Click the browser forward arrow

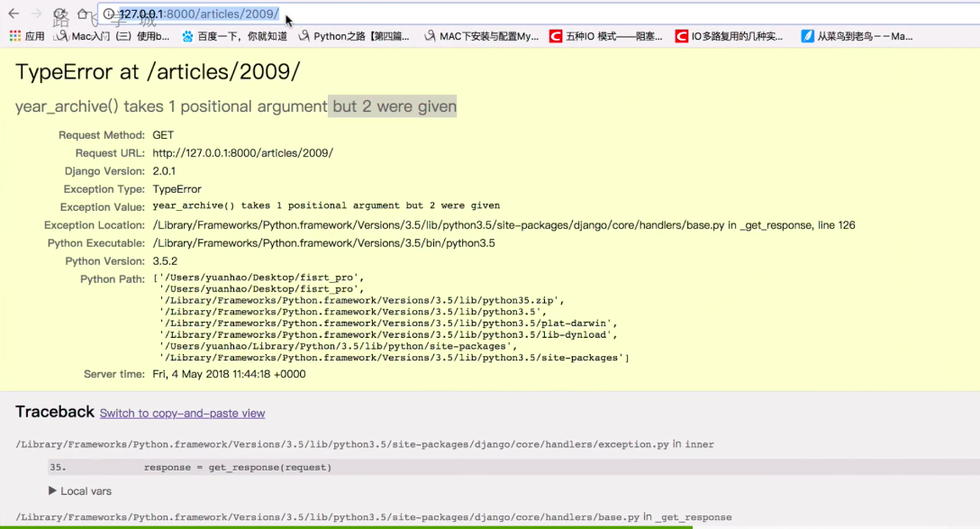coord(36,14)
